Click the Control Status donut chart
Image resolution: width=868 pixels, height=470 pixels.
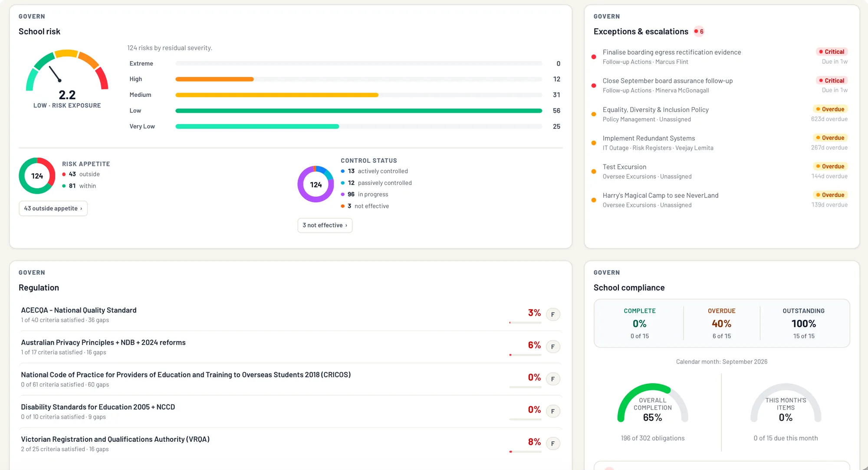[316, 184]
